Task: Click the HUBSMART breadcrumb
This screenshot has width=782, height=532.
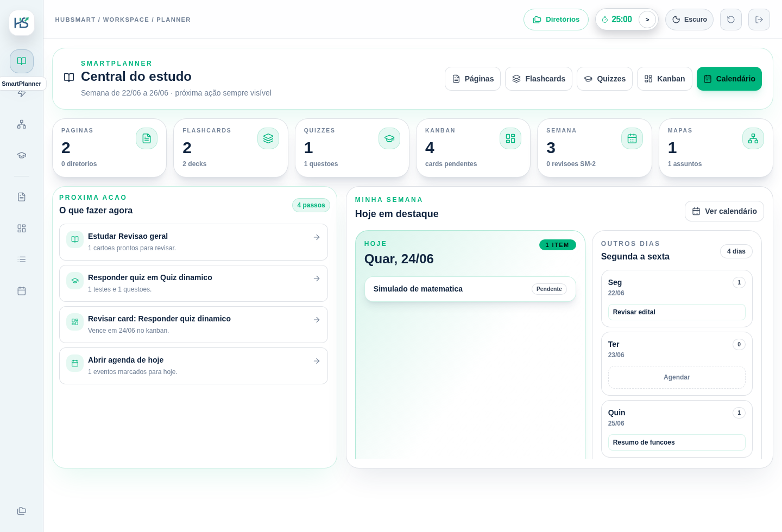Action: pyautogui.click(x=75, y=20)
